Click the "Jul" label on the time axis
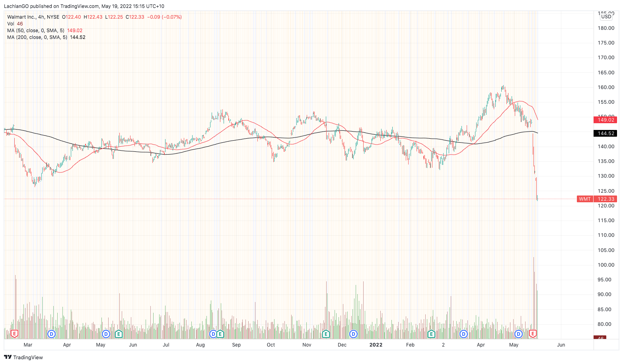The width and height of the screenshot is (623, 364). pyautogui.click(x=166, y=345)
